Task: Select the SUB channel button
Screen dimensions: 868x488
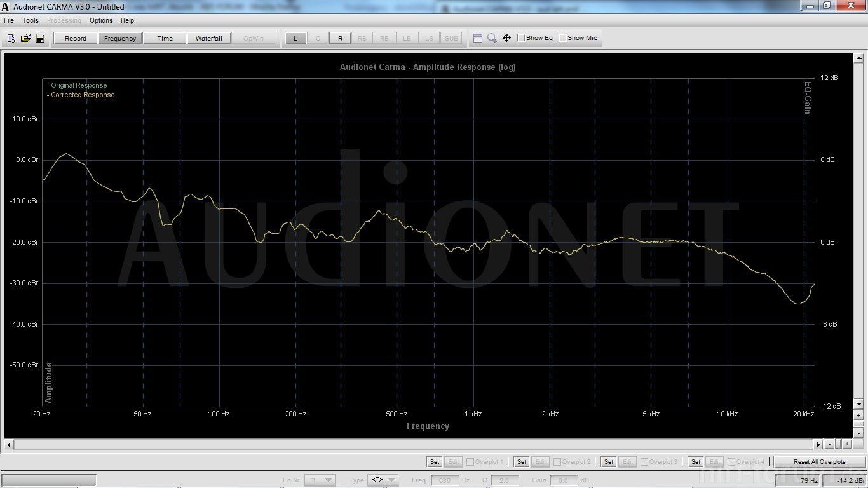Action: [x=451, y=38]
